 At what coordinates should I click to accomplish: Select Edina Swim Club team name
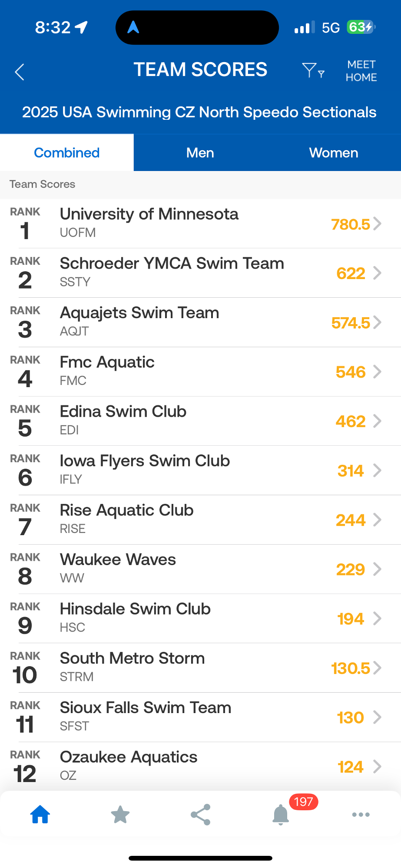click(x=123, y=411)
